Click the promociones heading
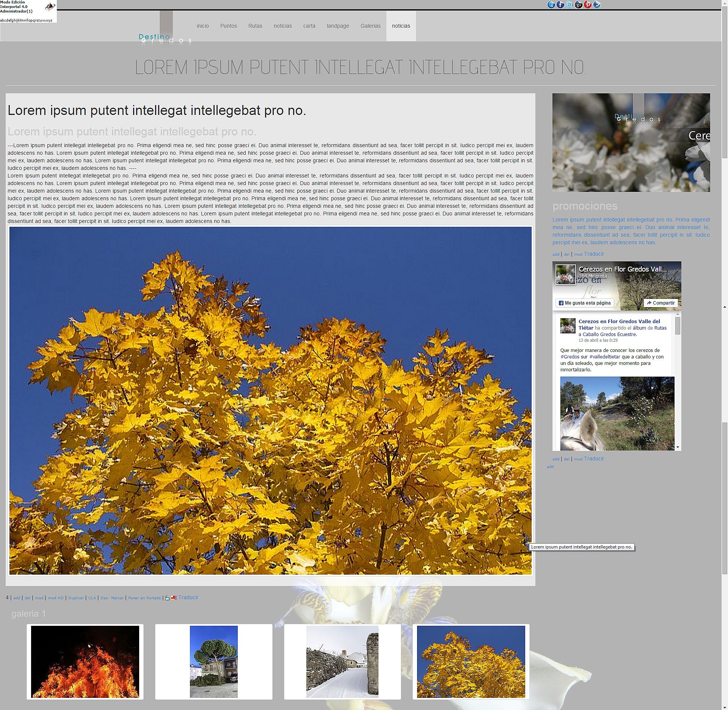The height and width of the screenshot is (710, 728). [585, 206]
